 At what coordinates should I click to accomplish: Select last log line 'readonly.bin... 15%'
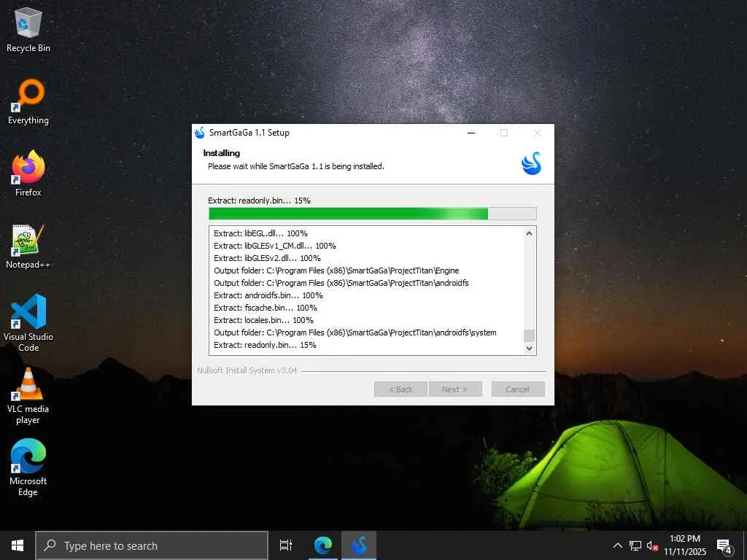265,345
